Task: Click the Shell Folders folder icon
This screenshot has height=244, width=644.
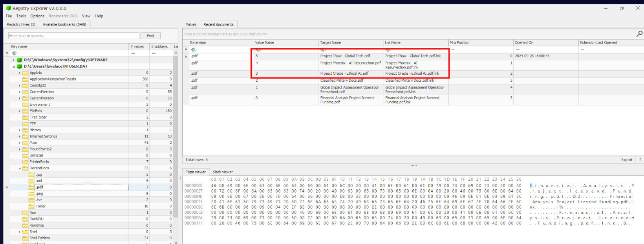Action: 26,238
